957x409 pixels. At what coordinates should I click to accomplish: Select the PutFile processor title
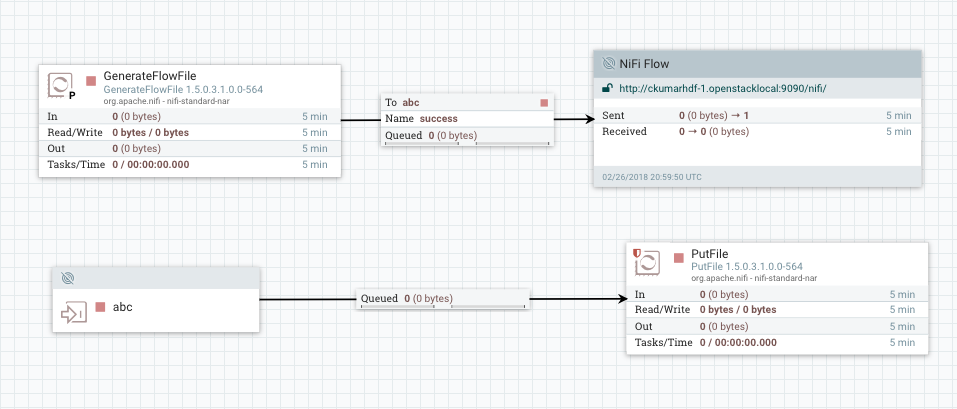(710, 254)
